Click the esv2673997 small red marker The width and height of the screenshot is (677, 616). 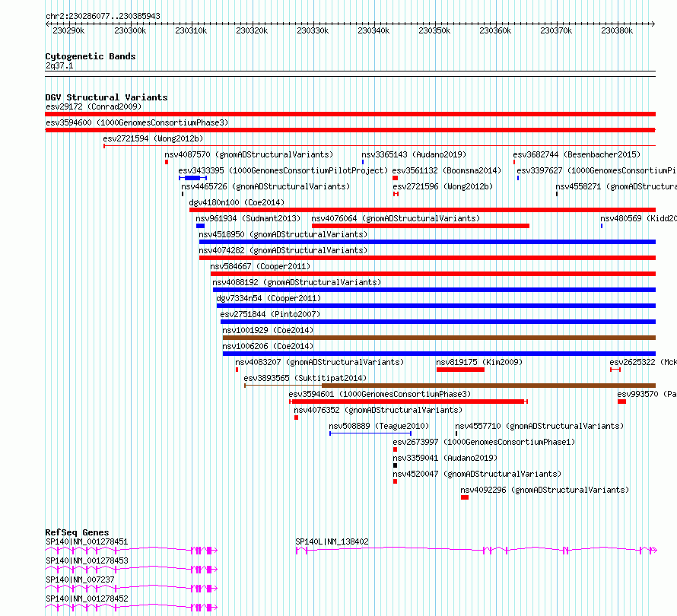[395, 449]
